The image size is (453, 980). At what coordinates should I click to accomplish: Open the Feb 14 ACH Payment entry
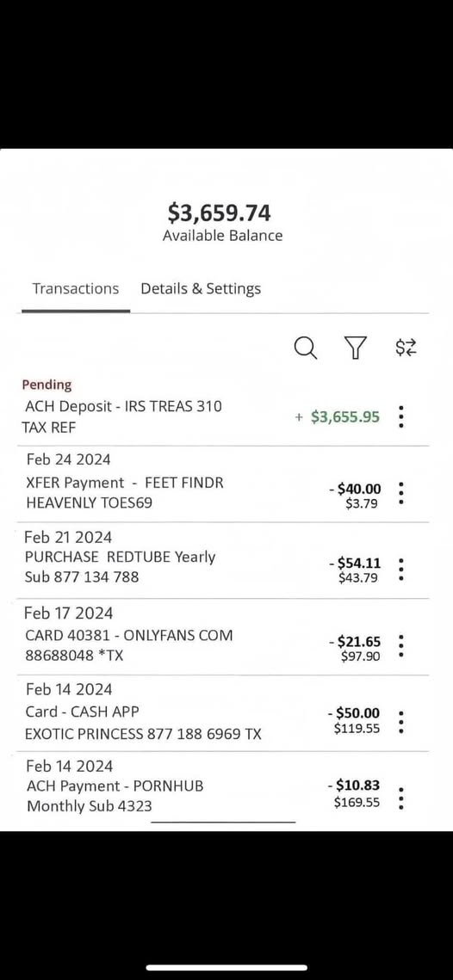226,791
